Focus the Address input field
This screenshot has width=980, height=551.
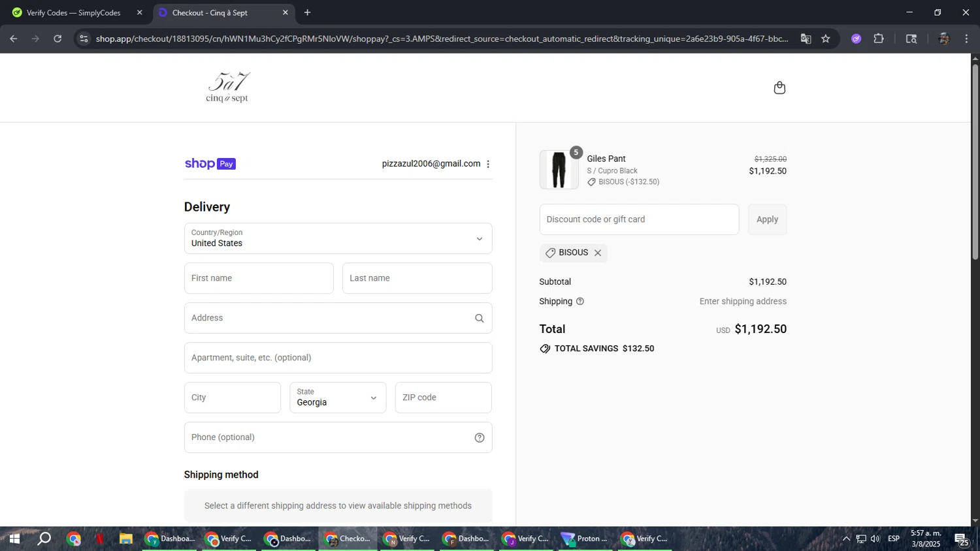(338, 318)
